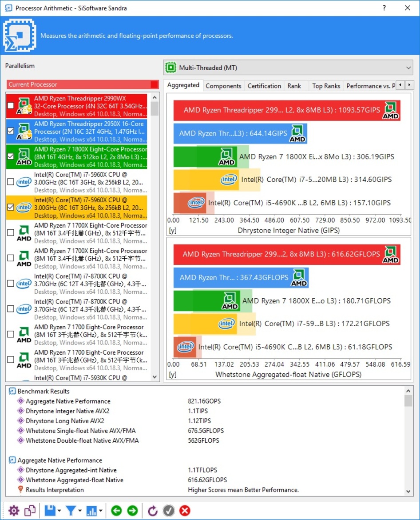The height and width of the screenshot is (520, 420).
Task: Click the Intel logo on the 61.18GFLOPS bar
Action: (186, 347)
